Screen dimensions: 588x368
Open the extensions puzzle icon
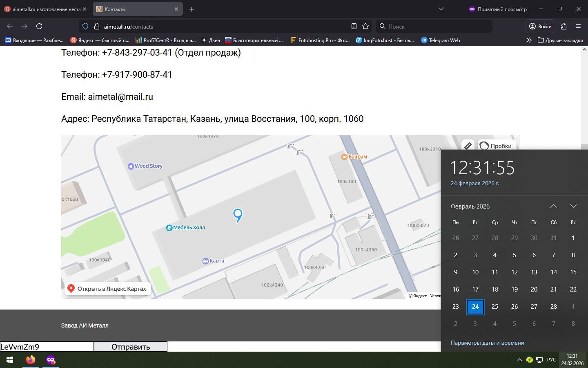pos(563,26)
